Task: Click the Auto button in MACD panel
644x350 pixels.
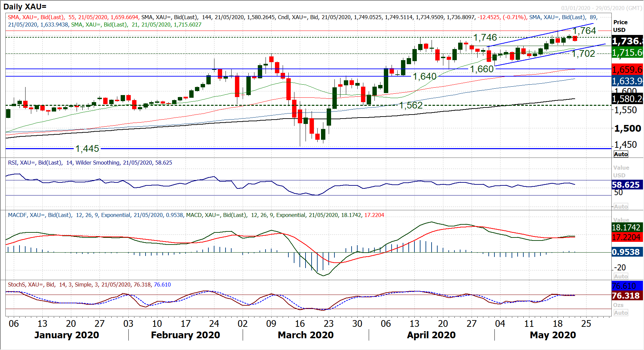Action: pyautogui.click(x=620, y=276)
